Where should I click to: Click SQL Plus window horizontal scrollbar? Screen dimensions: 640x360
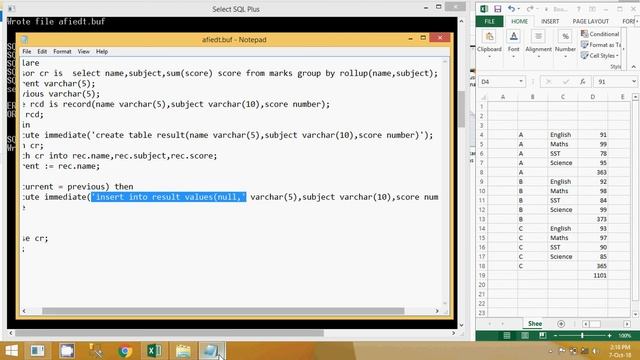pos(169,333)
